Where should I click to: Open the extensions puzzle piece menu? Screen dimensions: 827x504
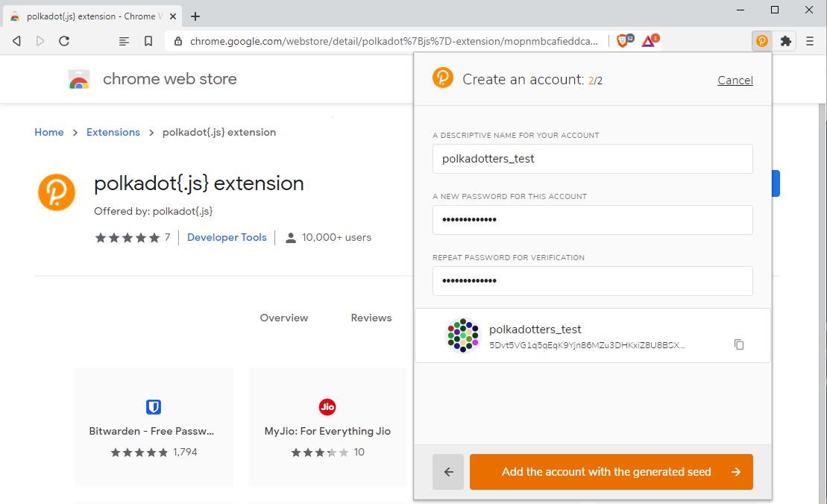[786, 41]
